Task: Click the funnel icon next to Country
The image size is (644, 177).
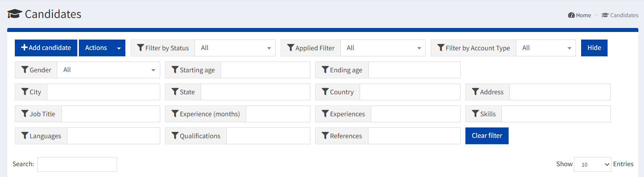Action: (325, 91)
